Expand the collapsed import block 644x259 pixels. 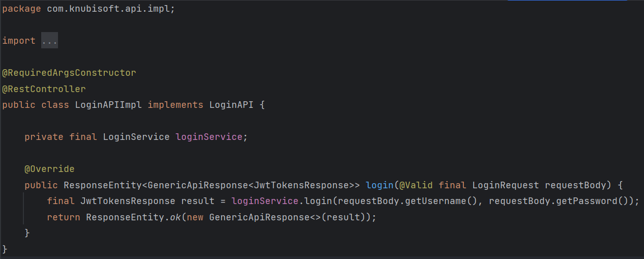(49, 41)
